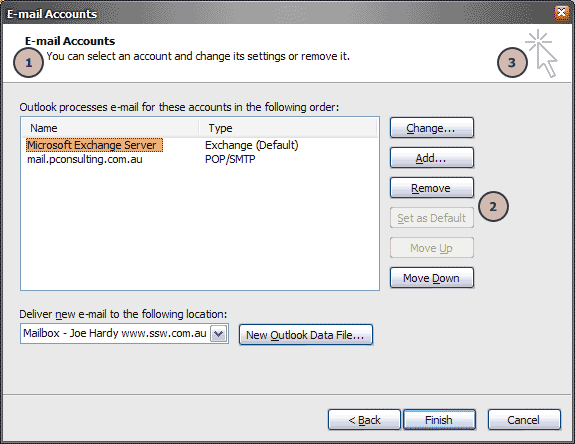Open New Outlook Data File dialog
Viewport: 575px width, 444px height.
[306, 335]
